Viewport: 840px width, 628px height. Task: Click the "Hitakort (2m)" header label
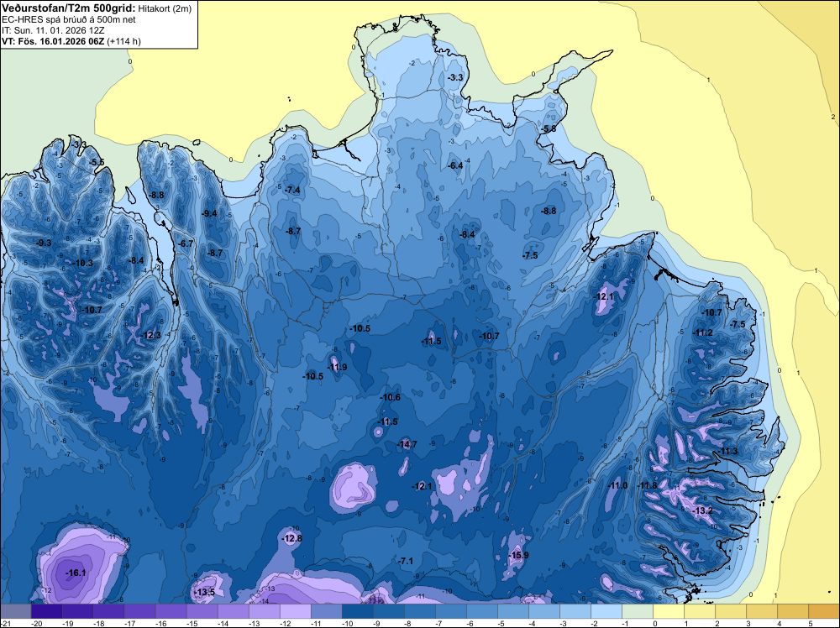point(164,8)
